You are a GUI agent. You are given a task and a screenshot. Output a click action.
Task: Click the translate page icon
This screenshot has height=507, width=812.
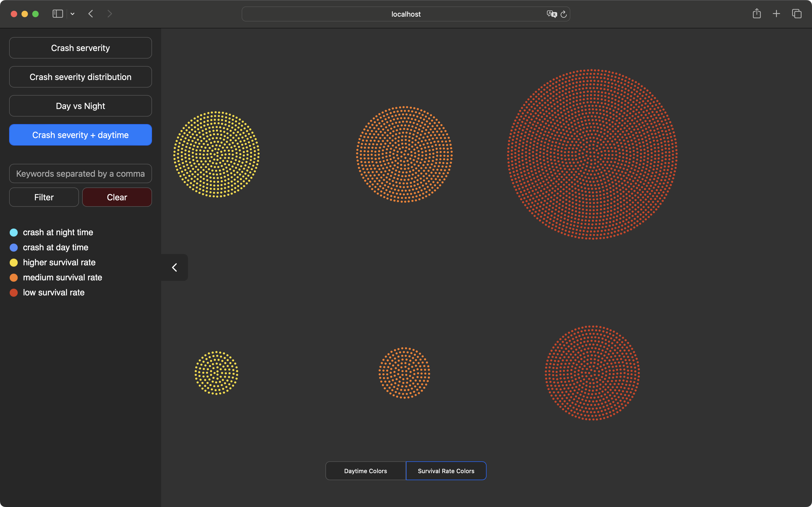tap(552, 14)
